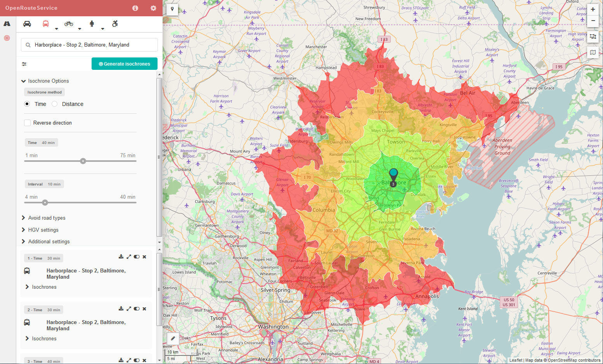Viewport: 603px width, 364px height.
Task: Switch to the isochrones target tab
Action: click(x=7, y=38)
